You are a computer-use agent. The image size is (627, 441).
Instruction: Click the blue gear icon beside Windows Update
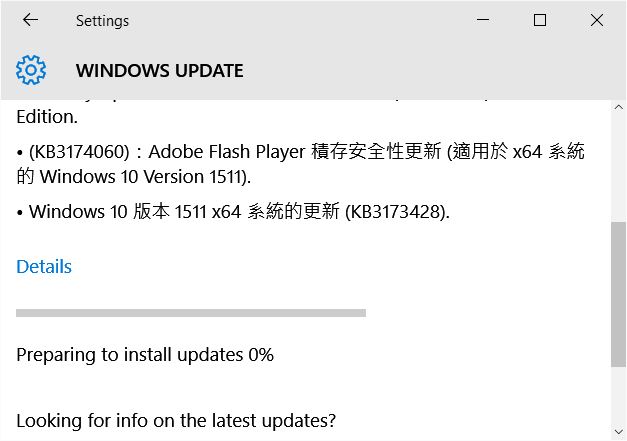31,70
